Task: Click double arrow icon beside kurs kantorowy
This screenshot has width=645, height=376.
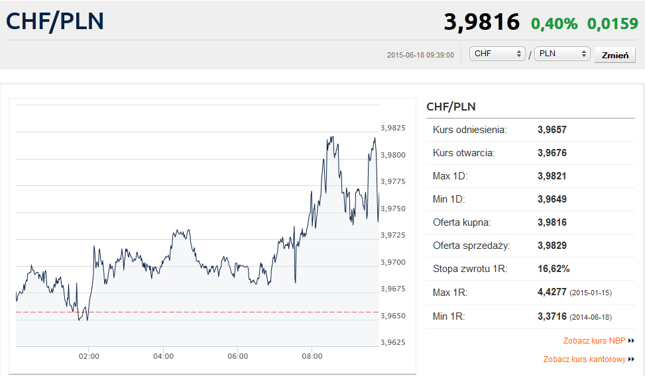Action: [631, 360]
